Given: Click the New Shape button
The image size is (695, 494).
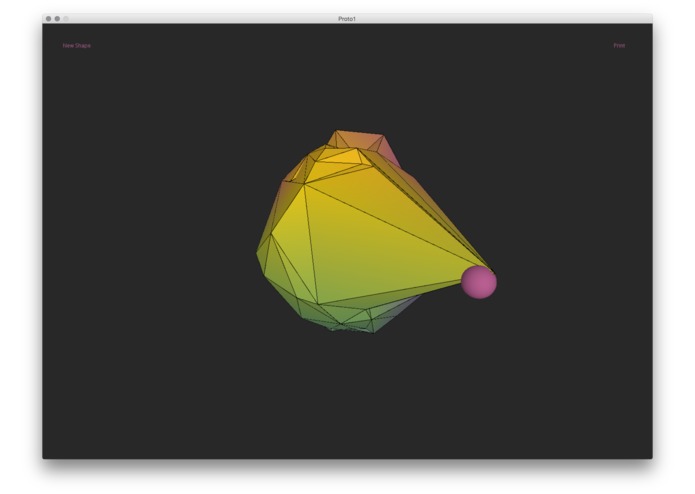Looking at the screenshot, I should pyautogui.click(x=76, y=46).
